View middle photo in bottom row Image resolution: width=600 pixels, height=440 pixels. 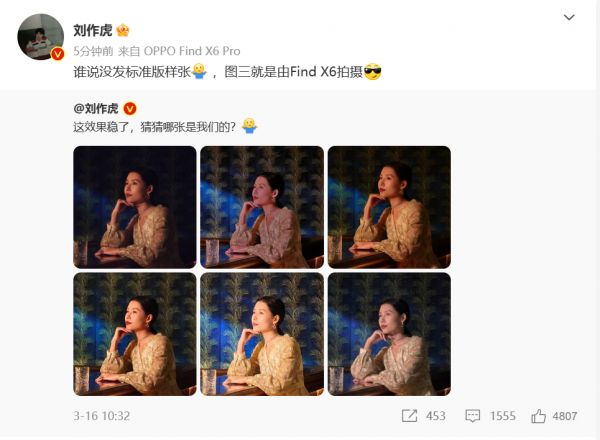click(262, 334)
